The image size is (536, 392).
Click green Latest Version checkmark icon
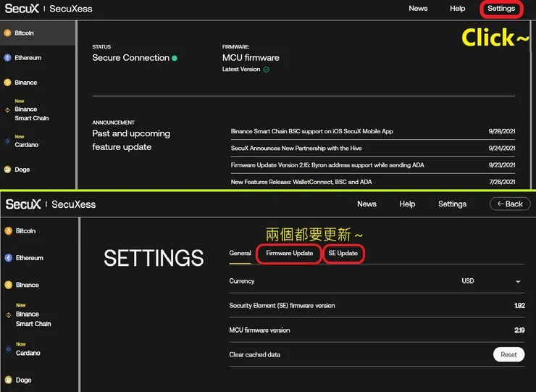[267, 70]
